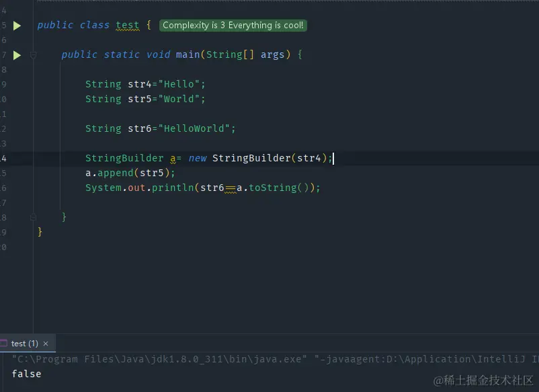Click the == operator in println

tap(231, 188)
